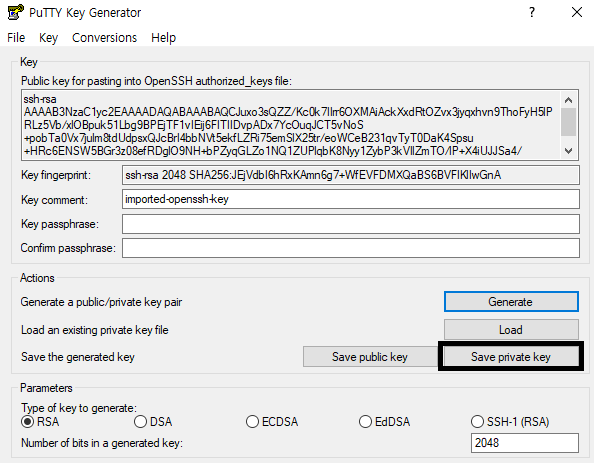
Task: Click the Generate button
Action: click(x=511, y=302)
